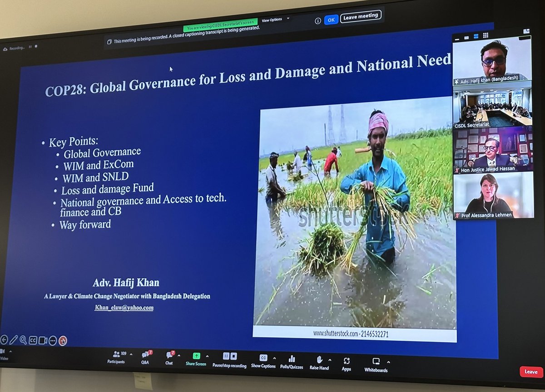Click the 'WIM and SNLD' bullet
The height and width of the screenshot is (392, 545).
[x=97, y=176]
